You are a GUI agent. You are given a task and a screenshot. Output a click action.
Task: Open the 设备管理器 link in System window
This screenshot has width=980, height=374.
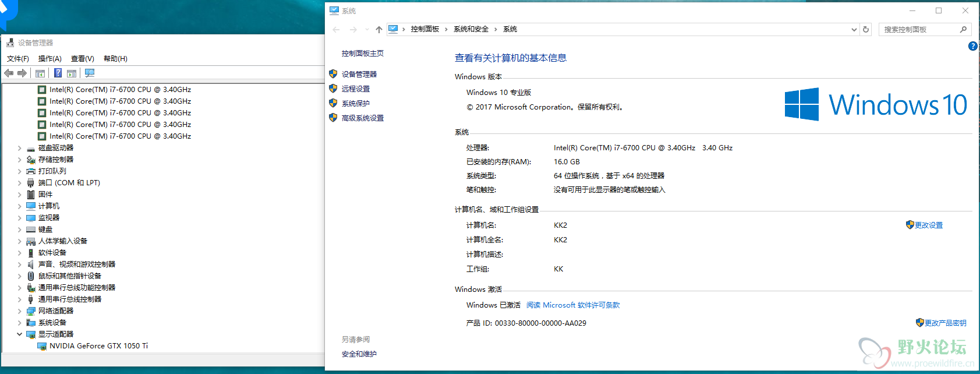[359, 74]
